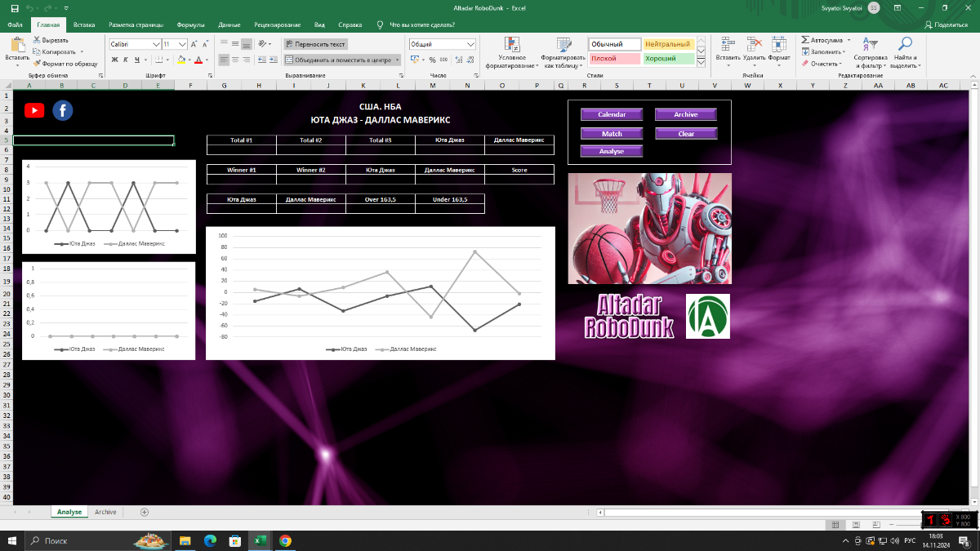Click the Facebook logo icon
Image resolution: width=980 pixels, height=551 pixels.
(63, 110)
